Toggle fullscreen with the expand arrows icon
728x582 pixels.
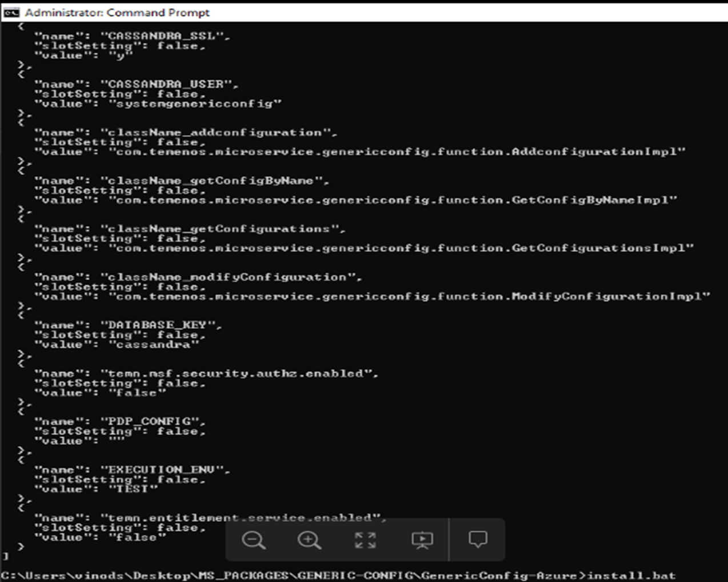[x=365, y=540]
